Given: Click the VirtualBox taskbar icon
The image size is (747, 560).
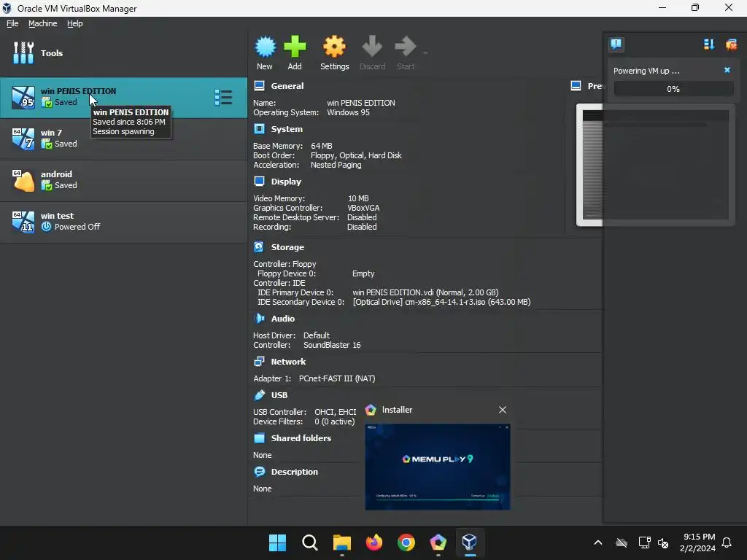Looking at the screenshot, I should point(470,542).
